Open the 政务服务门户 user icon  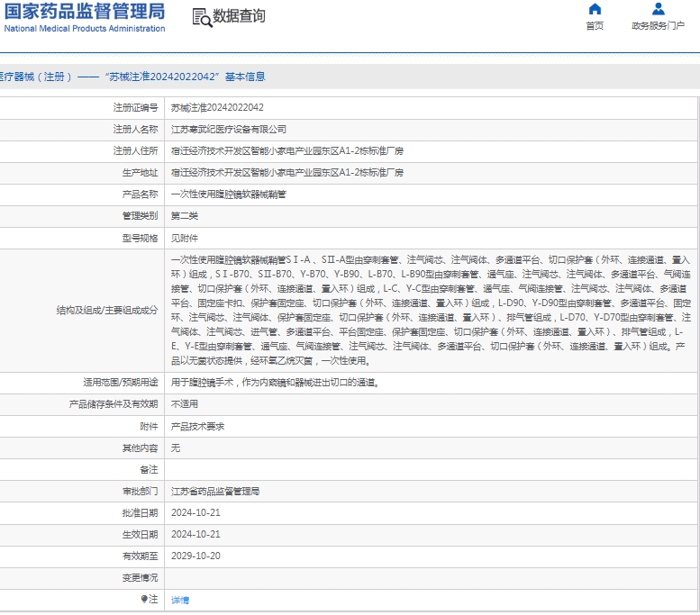(x=658, y=9)
